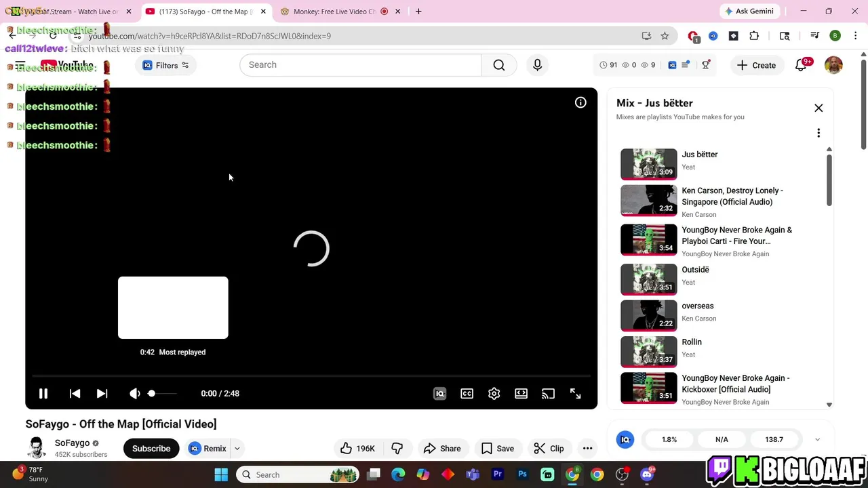Expand the Remix dropdown arrow

pos(237,448)
